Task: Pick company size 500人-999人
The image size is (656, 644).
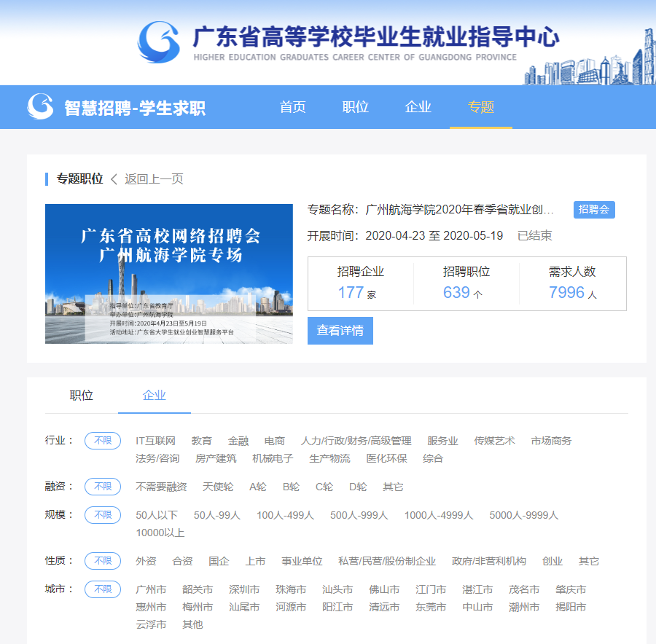Action: point(359,515)
